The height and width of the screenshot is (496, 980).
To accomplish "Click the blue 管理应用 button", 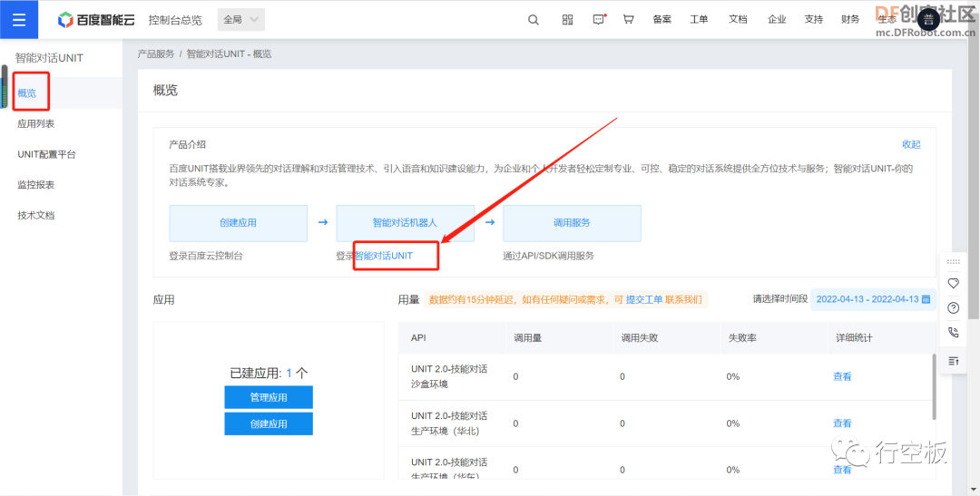I will 269,397.
